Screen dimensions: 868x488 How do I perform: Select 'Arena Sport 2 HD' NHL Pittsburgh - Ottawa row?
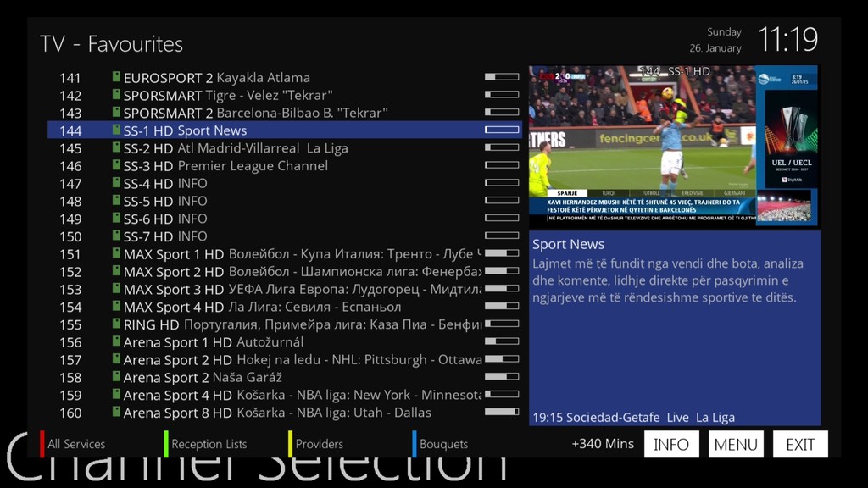point(285,359)
